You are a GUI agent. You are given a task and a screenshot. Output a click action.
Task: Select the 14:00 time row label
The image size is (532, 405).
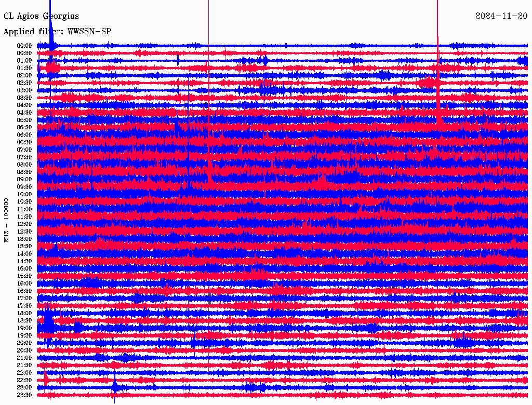pos(24,254)
